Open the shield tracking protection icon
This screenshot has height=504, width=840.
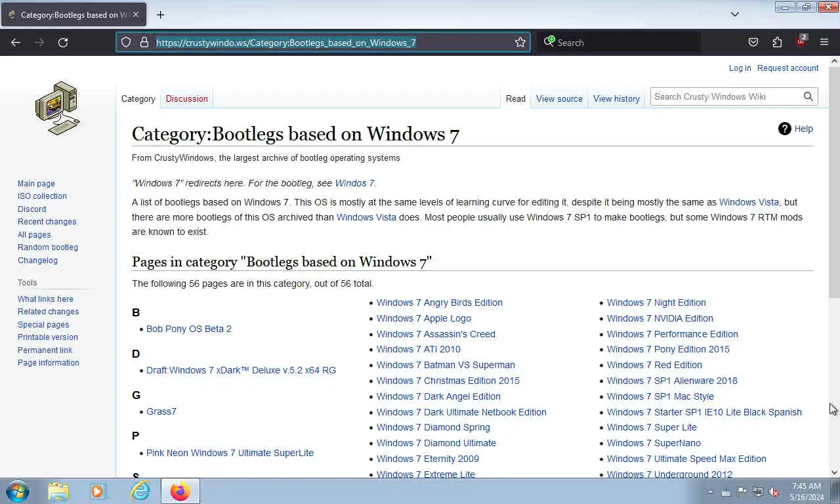[126, 43]
